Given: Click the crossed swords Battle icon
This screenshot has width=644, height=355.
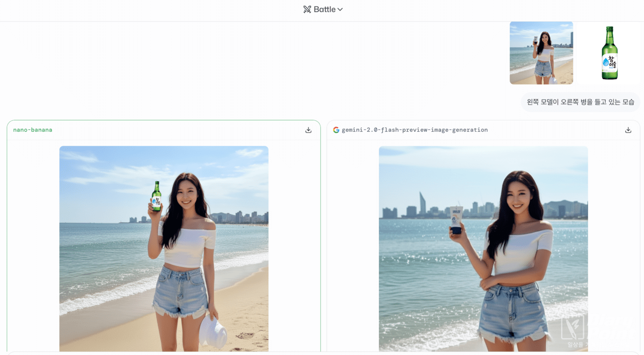Looking at the screenshot, I should [x=307, y=9].
